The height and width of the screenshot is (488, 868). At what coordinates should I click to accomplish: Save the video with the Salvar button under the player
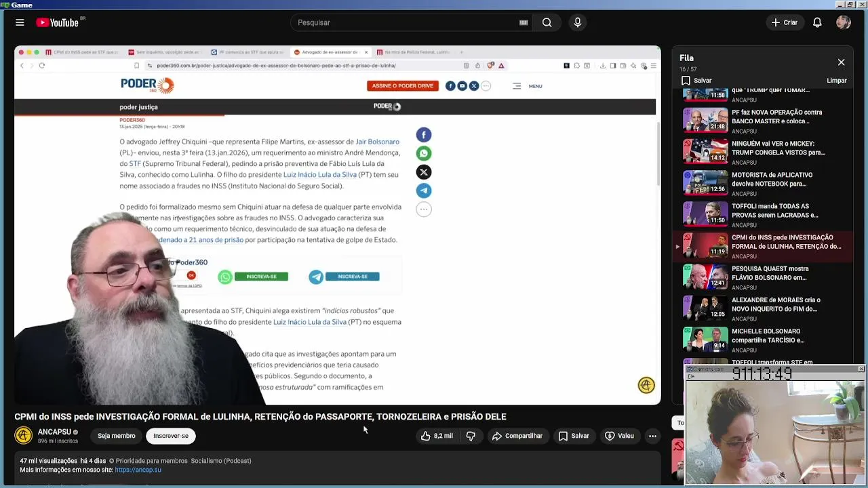click(574, 436)
